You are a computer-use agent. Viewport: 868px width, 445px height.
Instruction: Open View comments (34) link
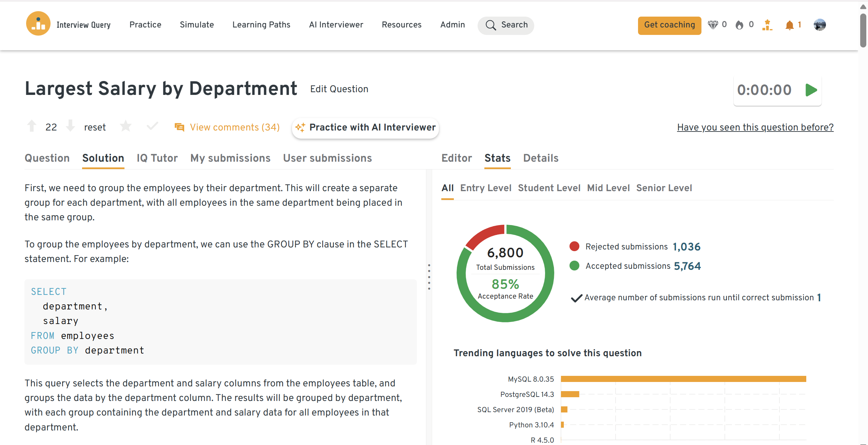tap(234, 127)
